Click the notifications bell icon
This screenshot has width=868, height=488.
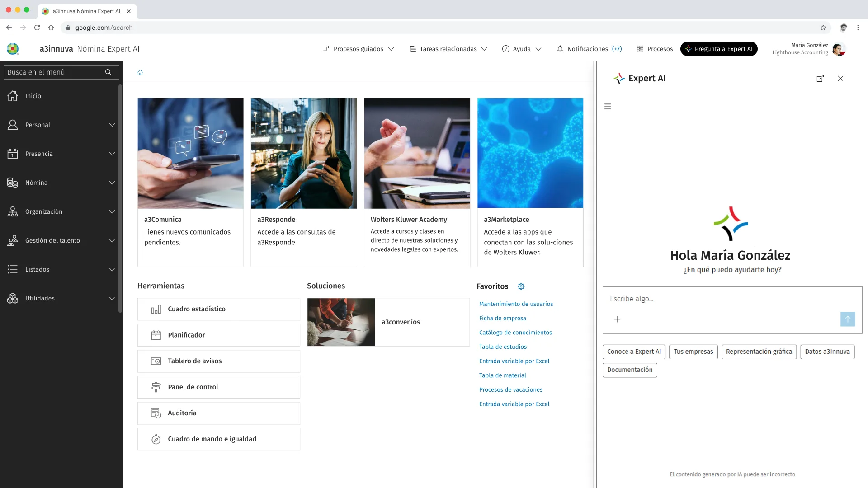pyautogui.click(x=560, y=49)
